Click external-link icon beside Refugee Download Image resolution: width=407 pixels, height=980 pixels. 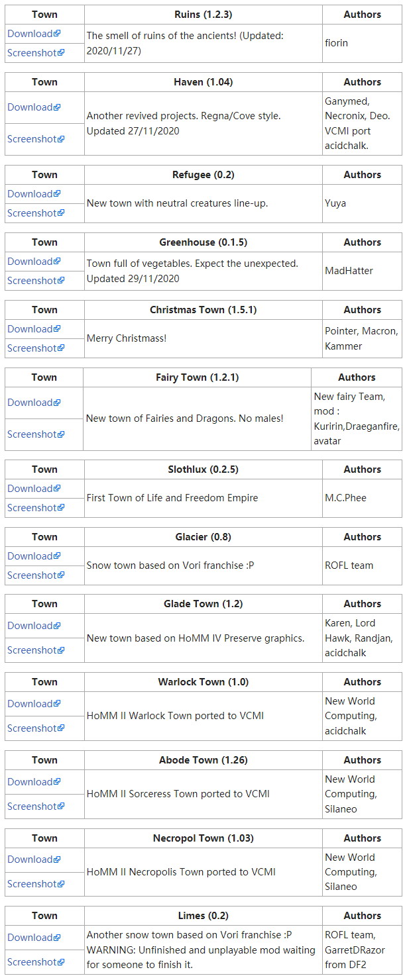coord(57,194)
